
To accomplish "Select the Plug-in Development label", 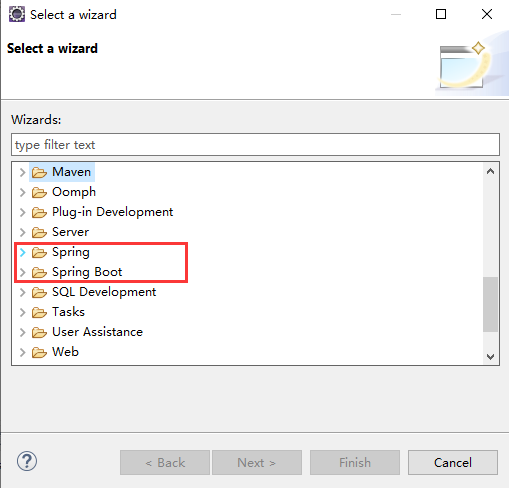I will 113,212.
